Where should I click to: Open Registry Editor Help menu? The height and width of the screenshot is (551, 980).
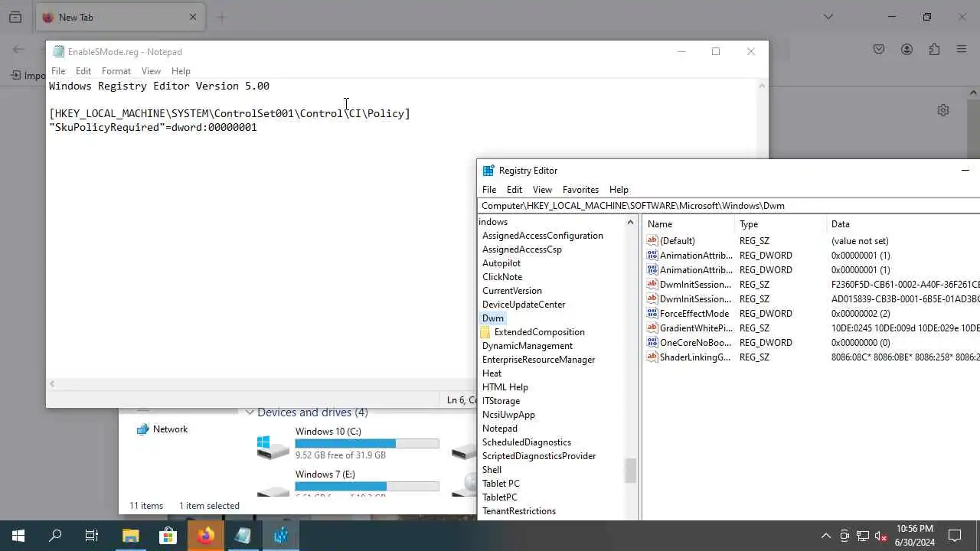click(619, 190)
